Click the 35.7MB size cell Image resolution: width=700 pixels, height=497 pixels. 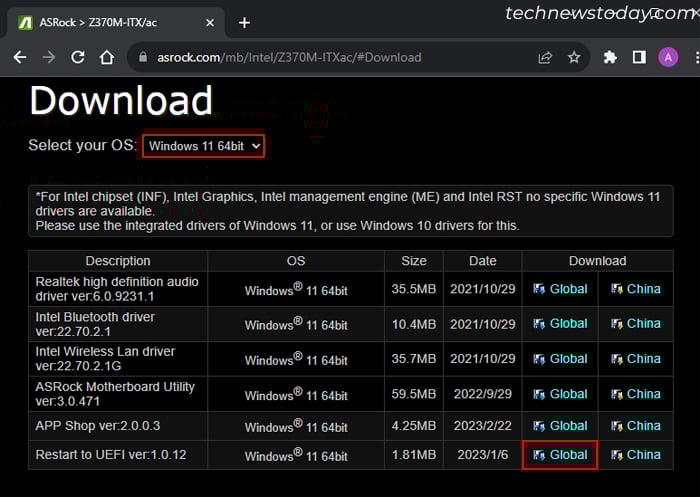coord(414,359)
